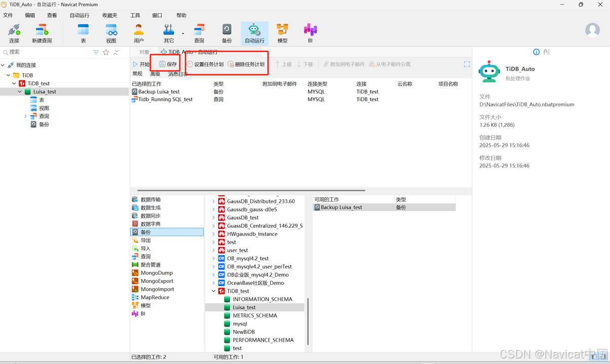
Task: Click the star favorites icon in sidebar
Action: pyautogui.click(x=106, y=52)
